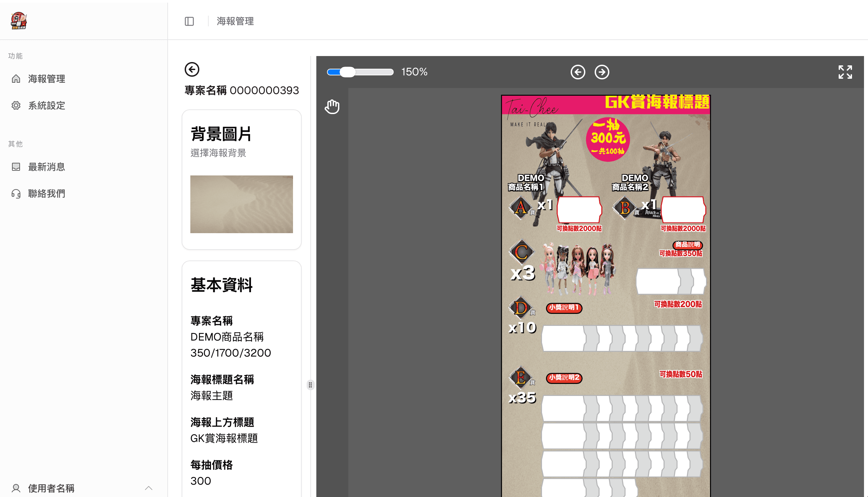Screen dimensions: 868x497
Task: Click the headset icon beside 聯絡我們
Action: pos(16,193)
